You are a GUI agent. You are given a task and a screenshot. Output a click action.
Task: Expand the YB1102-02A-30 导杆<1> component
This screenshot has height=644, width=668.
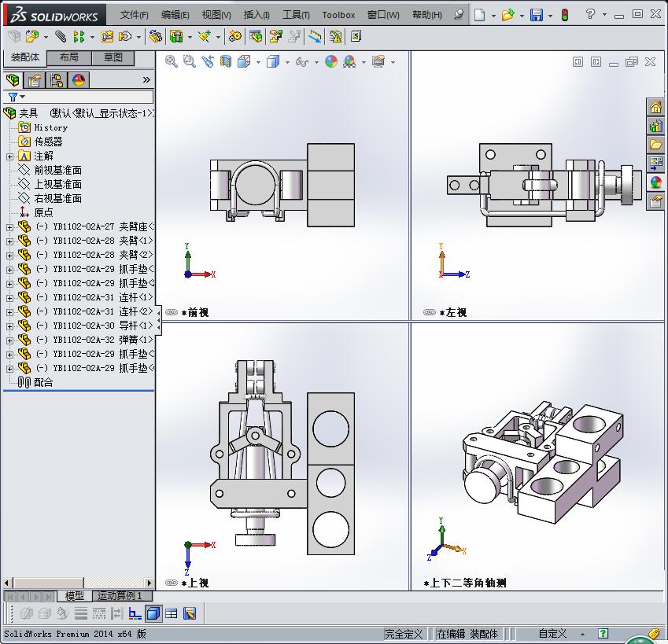[9, 326]
